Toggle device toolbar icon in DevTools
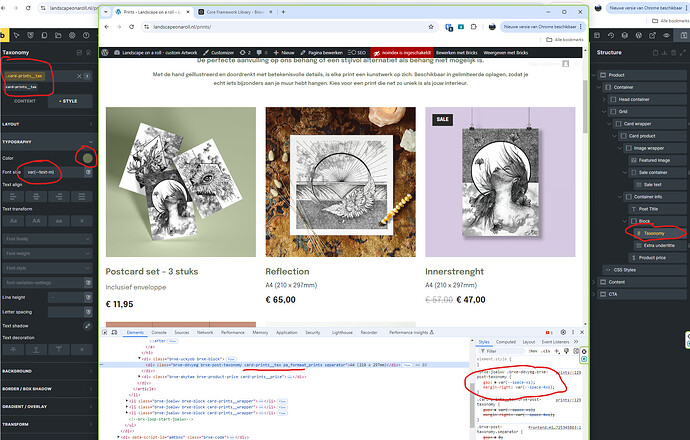690x440 pixels. pyautogui.click(x=114, y=332)
